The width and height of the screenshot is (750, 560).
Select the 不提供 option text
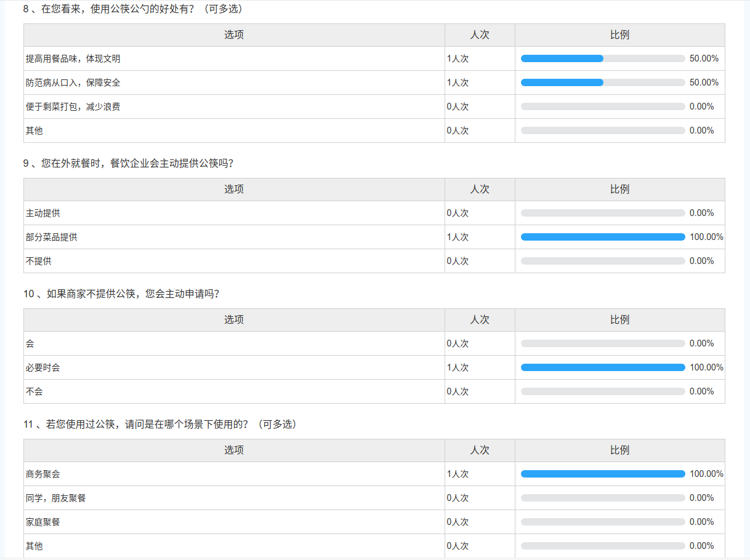click(x=39, y=261)
